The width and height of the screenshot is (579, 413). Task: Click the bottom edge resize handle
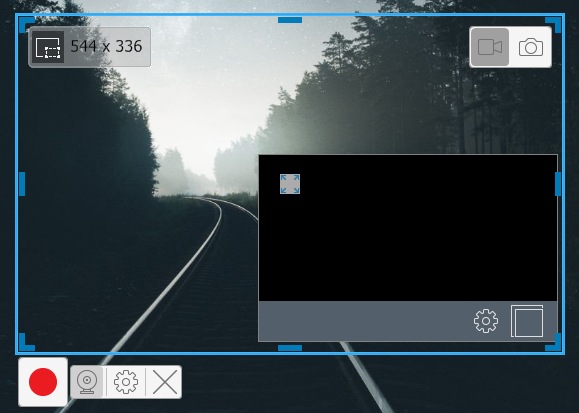click(290, 348)
